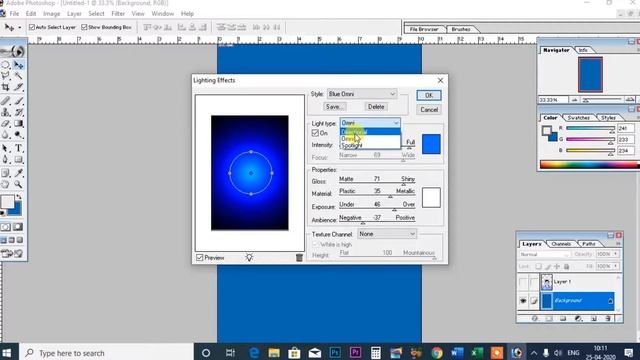640x360 pixels.
Task: Choose Spotlight in light type list
Action: pyautogui.click(x=370, y=145)
